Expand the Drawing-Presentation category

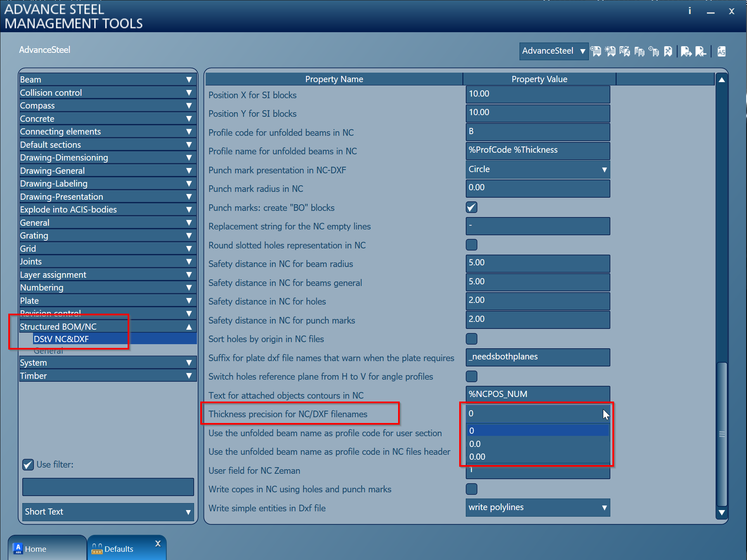[107, 196]
